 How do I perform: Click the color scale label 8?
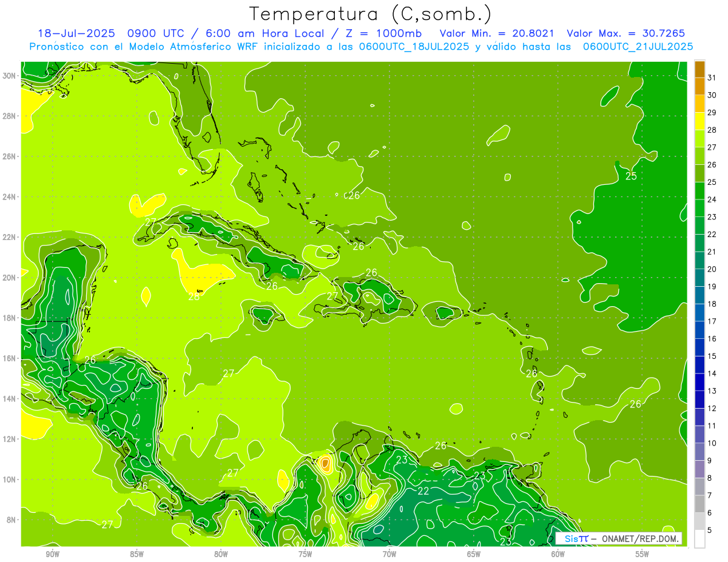[x=710, y=478]
